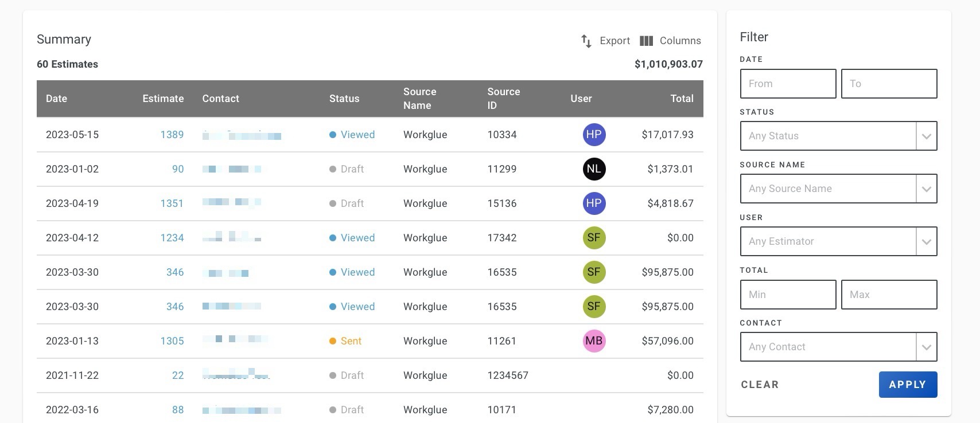Image resolution: width=980 pixels, height=423 pixels.
Task: Sort by the Source ID column header
Action: click(x=504, y=99)
